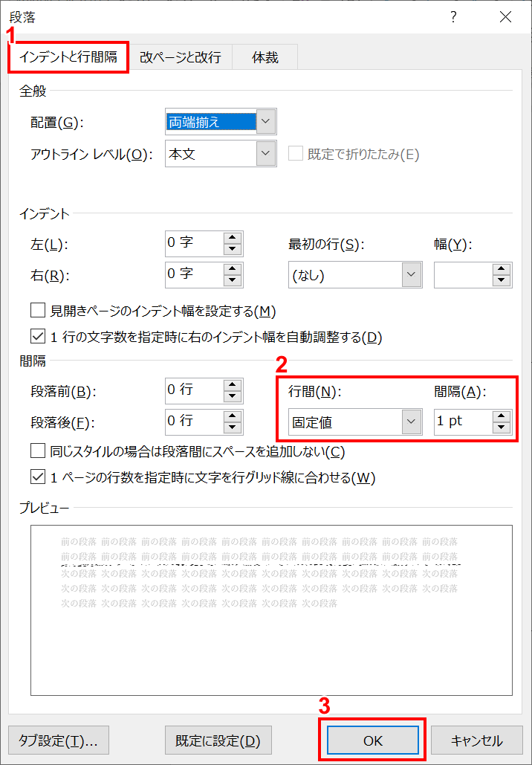The image size is (532, 765).
Task: Close the 段落 dialog with X
Action: (x=506, y=18)
